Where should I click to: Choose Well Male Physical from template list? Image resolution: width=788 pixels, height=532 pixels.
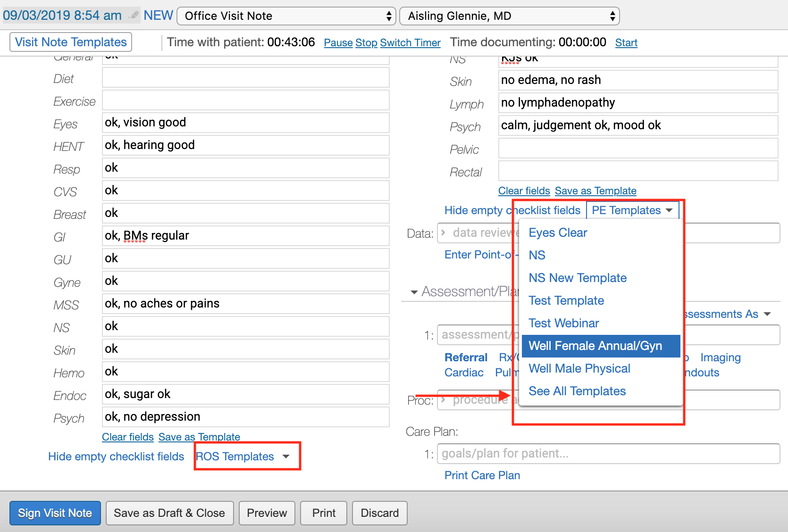coord(579,368)
